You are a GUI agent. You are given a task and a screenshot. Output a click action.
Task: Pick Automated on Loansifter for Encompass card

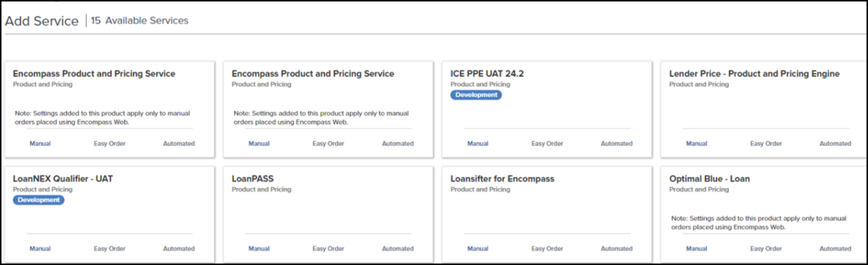tap(617, 249)
